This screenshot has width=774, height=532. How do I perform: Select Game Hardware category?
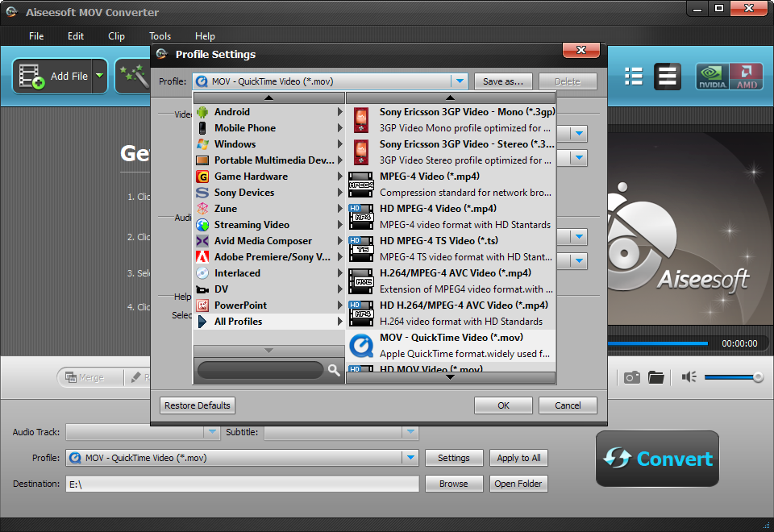[269, 177]
